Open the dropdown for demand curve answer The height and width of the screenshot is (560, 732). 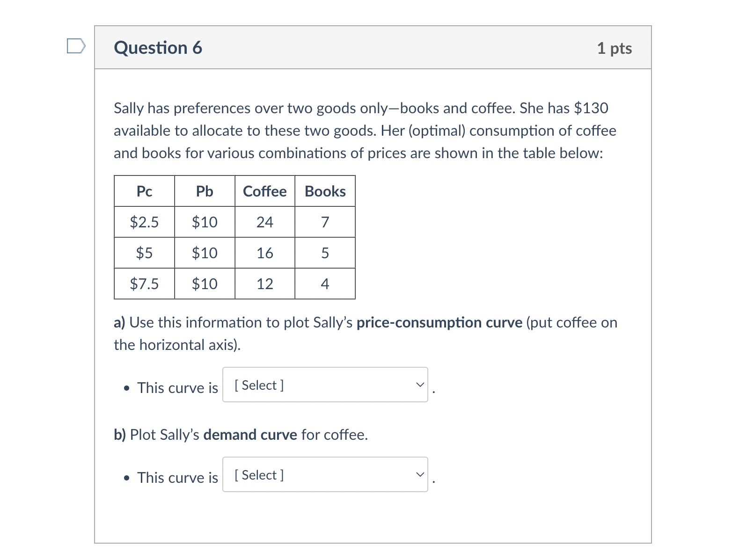pos(324,475)
